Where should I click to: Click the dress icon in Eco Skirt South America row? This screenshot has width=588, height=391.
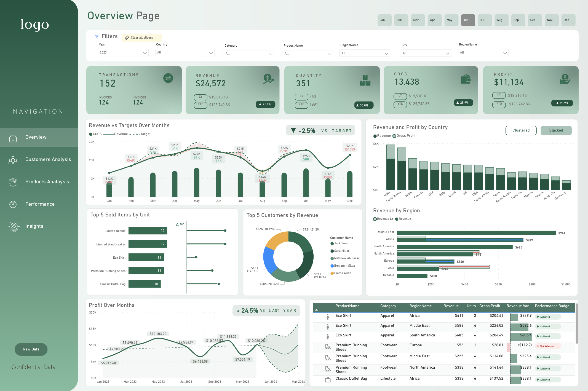click(x=328, y=337)
